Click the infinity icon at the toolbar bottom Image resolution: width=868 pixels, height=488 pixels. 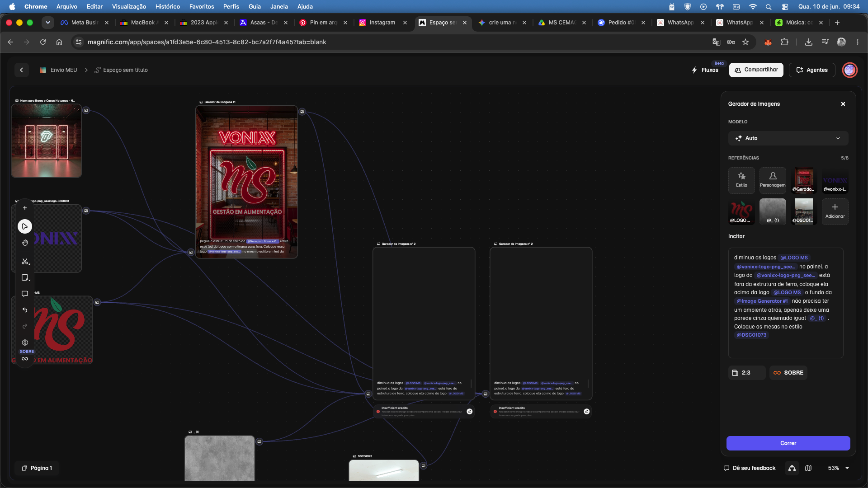coord(25,359)
